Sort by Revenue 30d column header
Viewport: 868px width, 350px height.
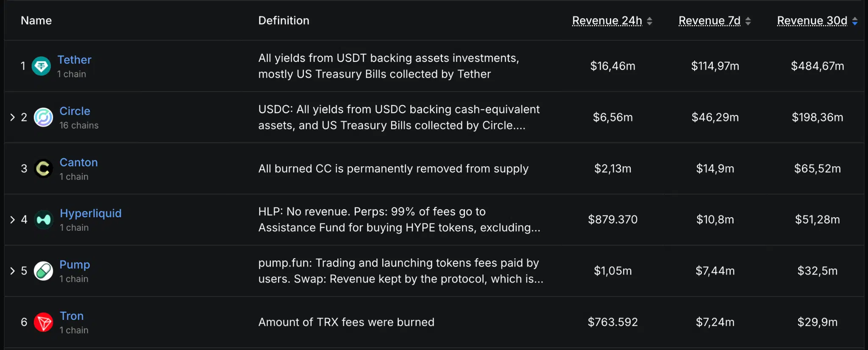coord(812,20)
